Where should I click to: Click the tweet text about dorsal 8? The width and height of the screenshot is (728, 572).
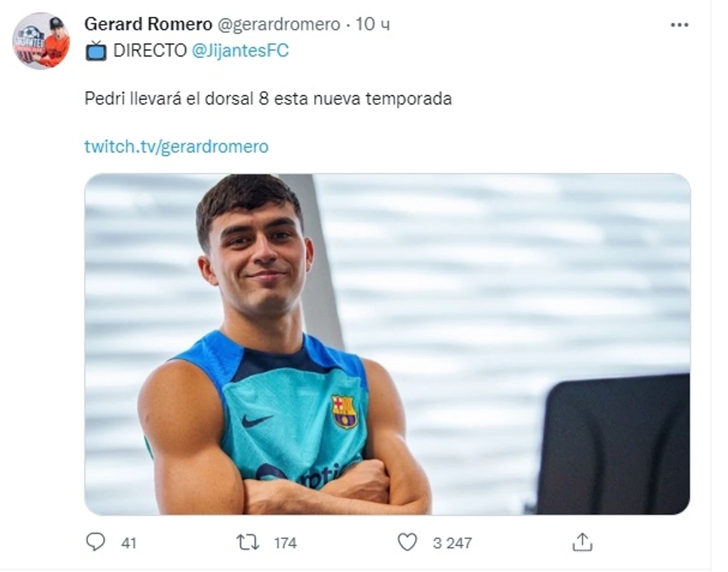[268, 99]
